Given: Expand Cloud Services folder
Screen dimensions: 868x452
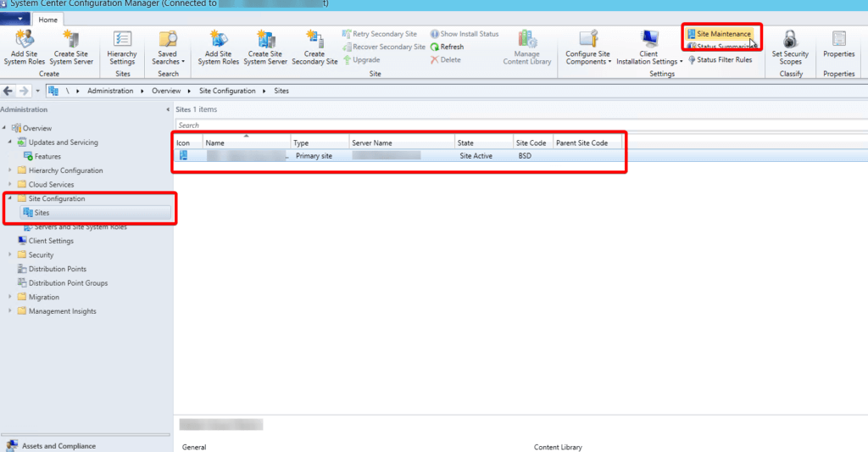Looking at the screenshot, I should point(9,184).
